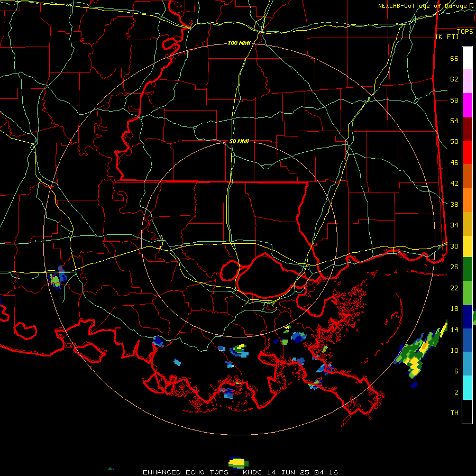Click the legend value 14
This screenshot has height=476, width=476.
[x=454, y=329]
